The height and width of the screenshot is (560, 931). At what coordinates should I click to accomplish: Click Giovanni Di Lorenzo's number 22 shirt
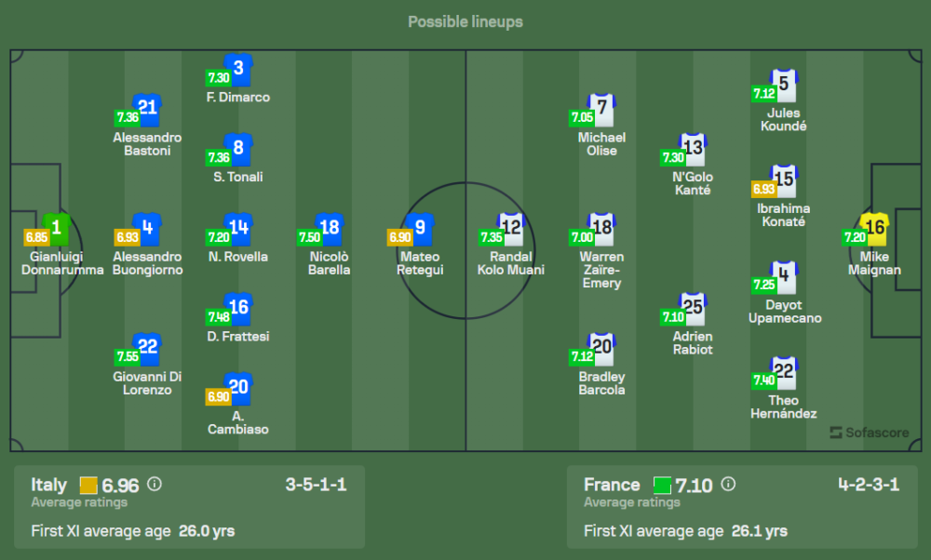pos(148,348)
